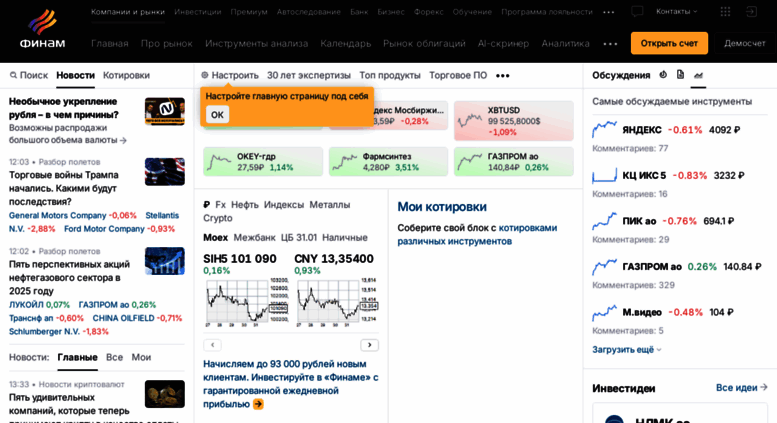Expand the Контакты dropdown
777x423 pixels.
tap(676, 11)
